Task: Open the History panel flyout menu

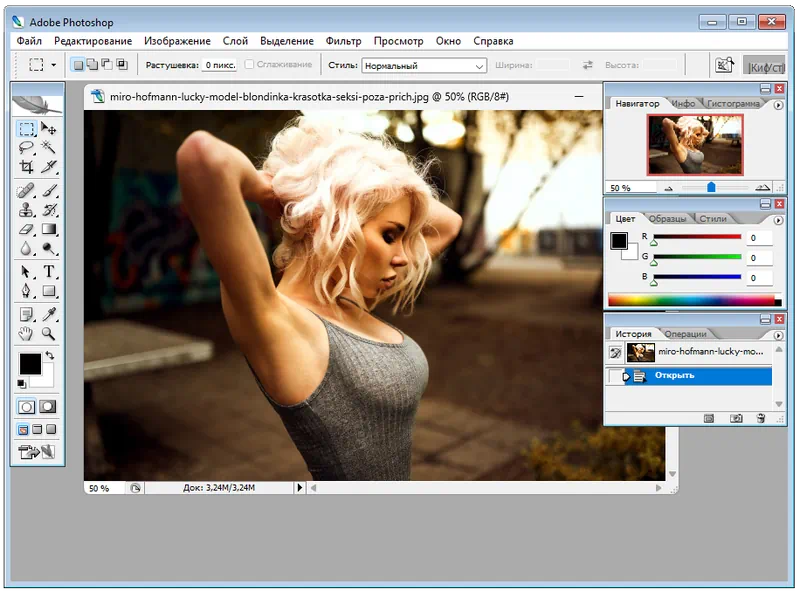Action: pyautogui.click(x=778, y=335)
